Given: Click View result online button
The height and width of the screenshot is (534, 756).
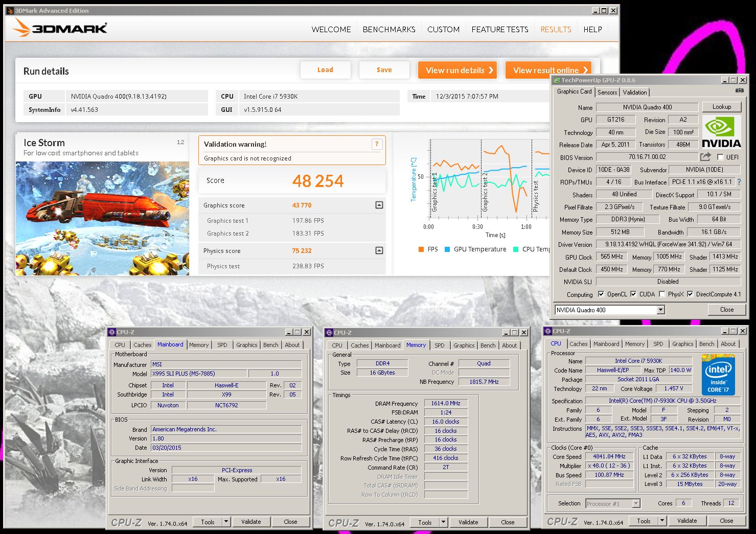Looking at the screenshot, I should coord(547,70).
